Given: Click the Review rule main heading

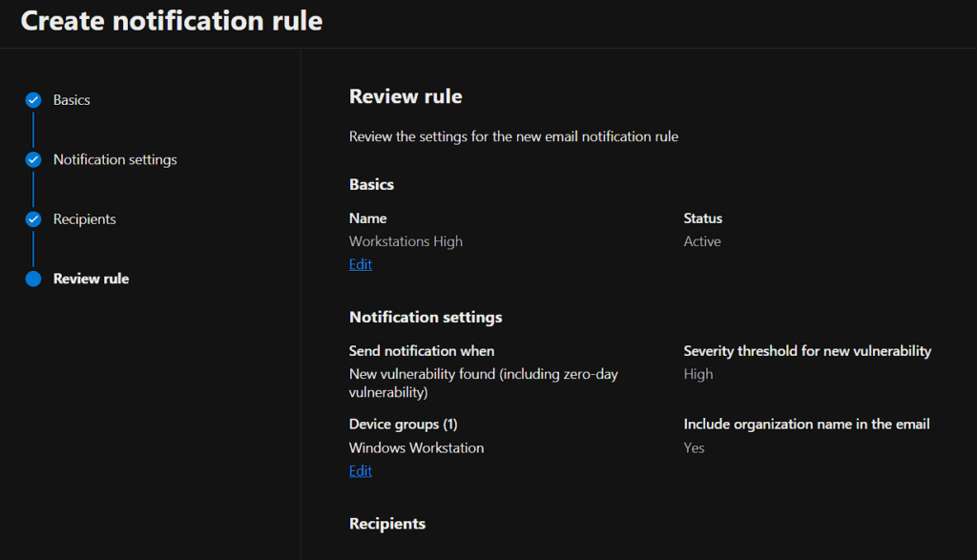Looking at the screenshot, I should (405, 96).
